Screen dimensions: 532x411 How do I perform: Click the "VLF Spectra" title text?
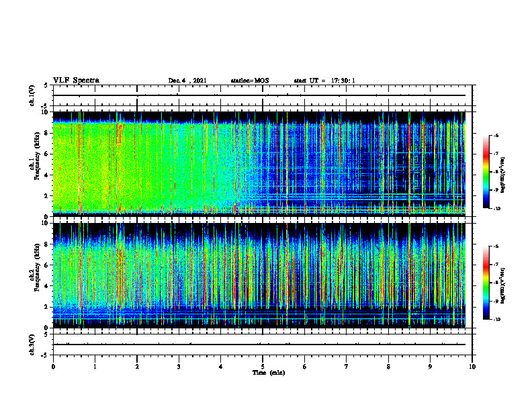[x=76, y=80]
